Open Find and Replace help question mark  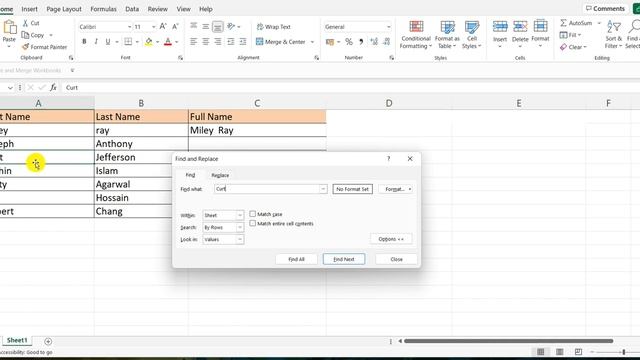point(389,159)
